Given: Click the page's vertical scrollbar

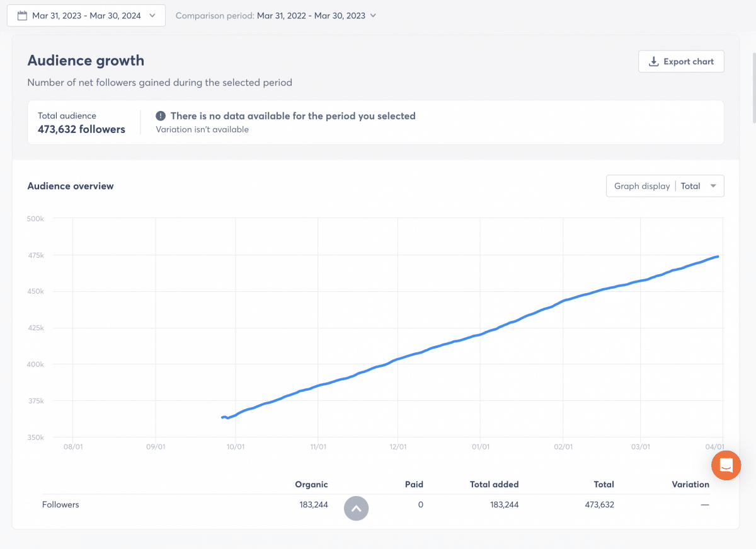Looking at the screenshot, I should tap(753, 88).
